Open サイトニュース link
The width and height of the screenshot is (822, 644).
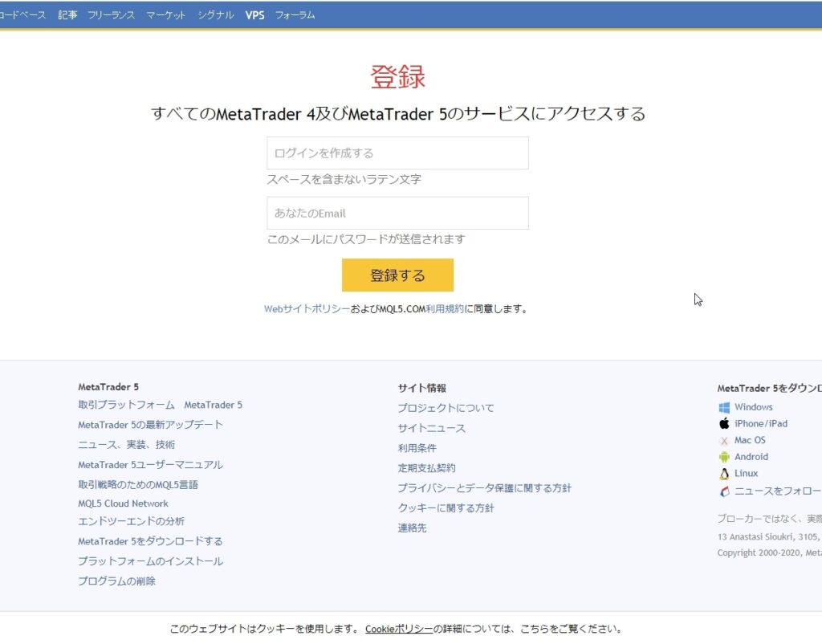pos(431,428)
